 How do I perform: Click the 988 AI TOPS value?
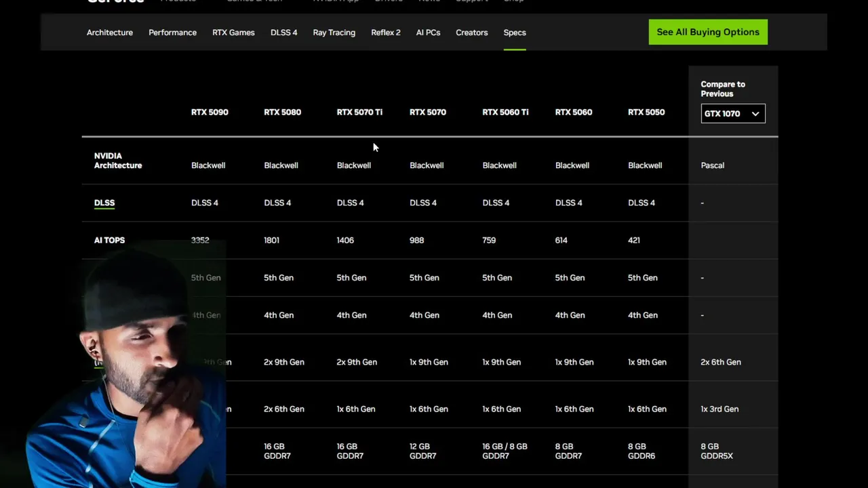tap(416, 240)
